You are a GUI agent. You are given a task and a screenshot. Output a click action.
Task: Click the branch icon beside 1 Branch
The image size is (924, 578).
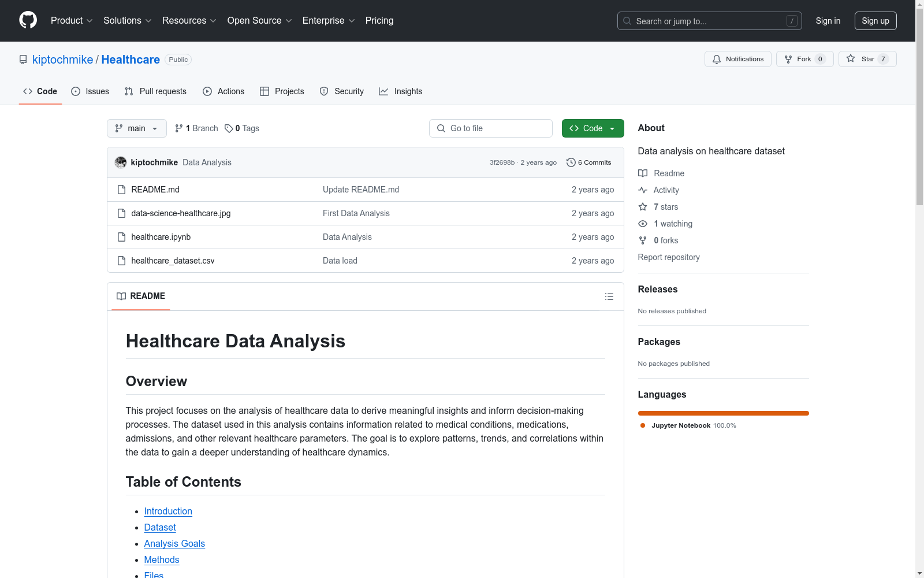point(179,128)
